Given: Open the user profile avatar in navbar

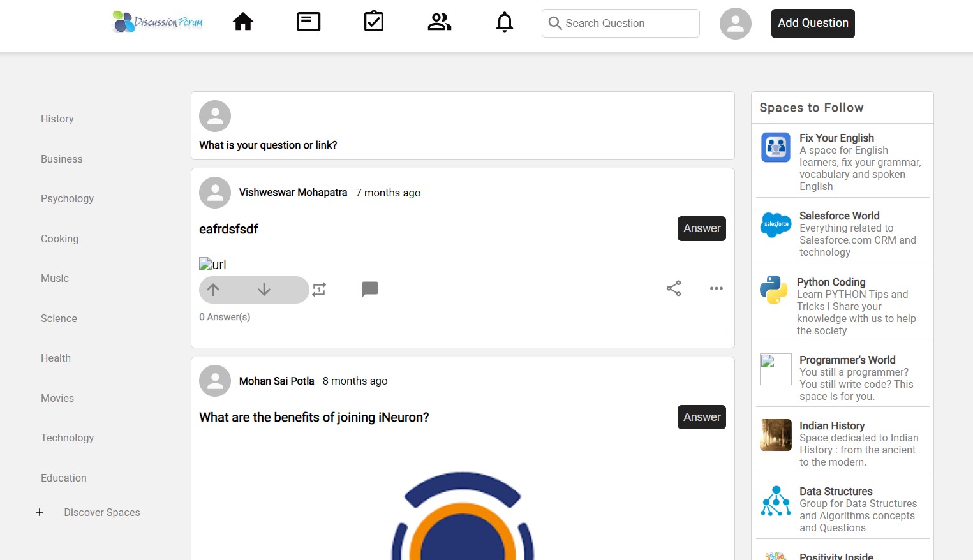Looking at the screenshot, I should click(x=736, y=24).
